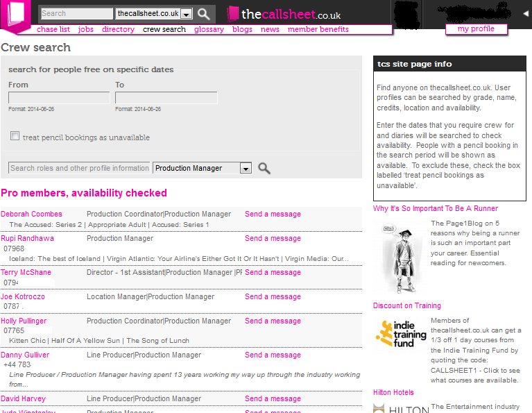Open the runner cartoon image
This screenshot has height=413, width=532.
(400, 257)
